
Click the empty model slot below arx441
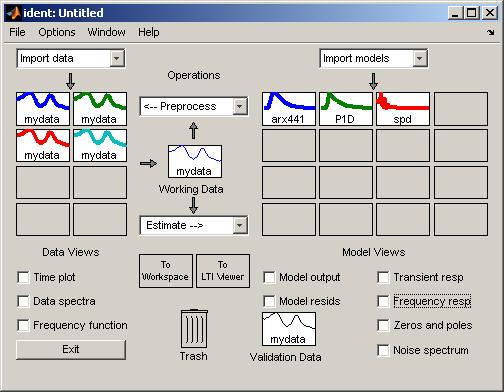pyautogui.click(x=289, y=146)
